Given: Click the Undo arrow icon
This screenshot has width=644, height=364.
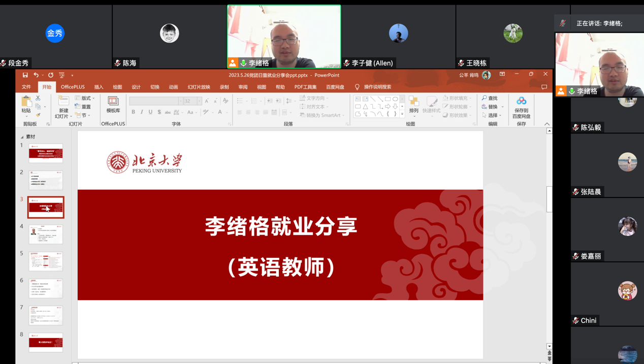Looking at the screenshot, I should (x=36, y=75).
